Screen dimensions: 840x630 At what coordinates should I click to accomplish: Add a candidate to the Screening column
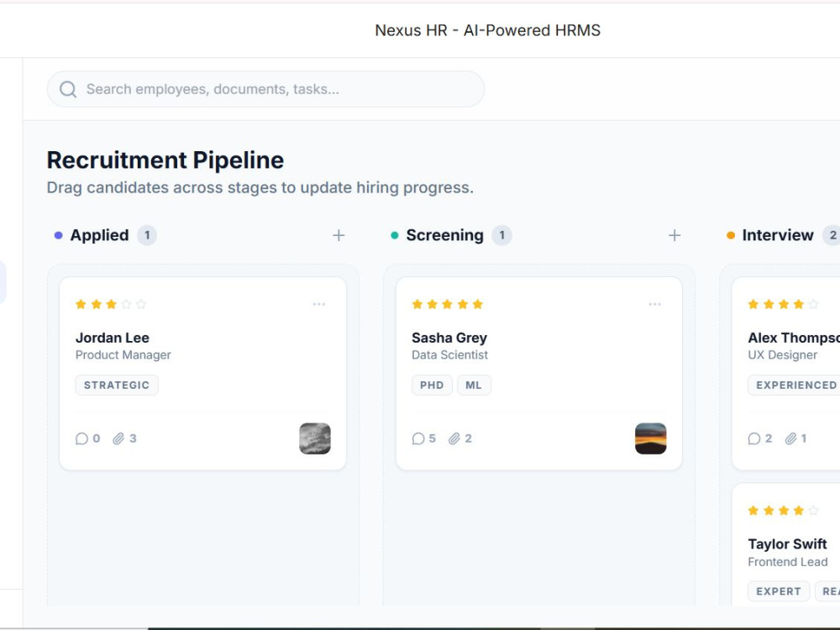(x=675, y=235)
